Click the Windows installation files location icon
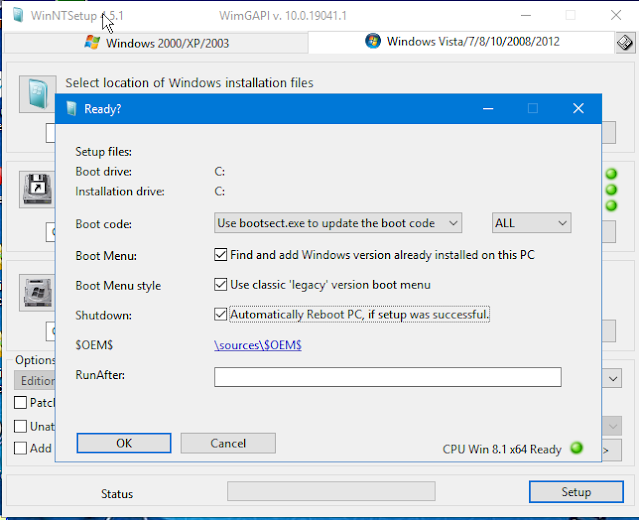The width and height of the screenshot is (639, 520). [37, 94]
